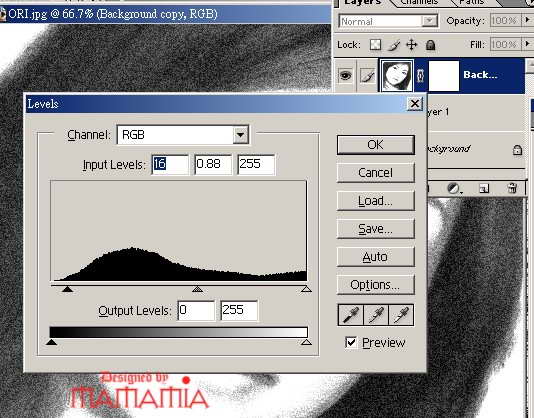Viewport: 534px width, 418px height.
Task: Click the lock position move icon
Action: click(412, 45)
